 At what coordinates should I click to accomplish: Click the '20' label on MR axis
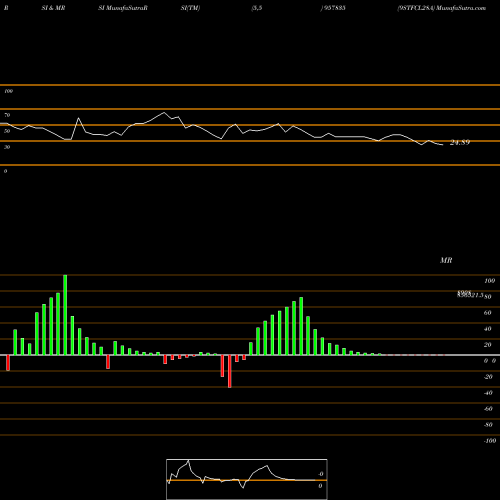(x=487, y=345)
